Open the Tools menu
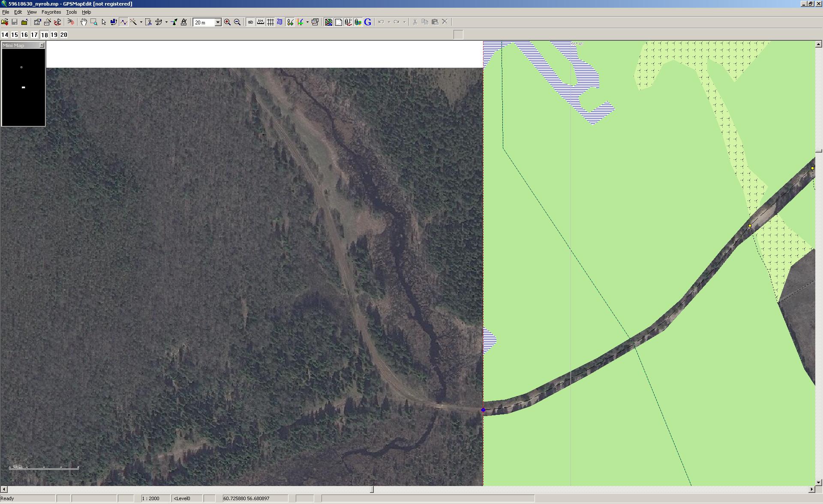Image resolution: width=823 pixels, height=504 pixels. tap(71, 12)
